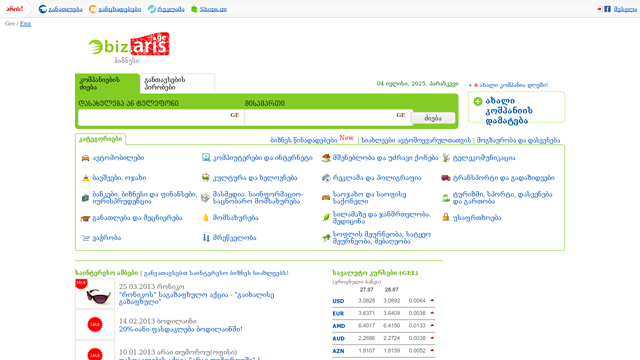The image size is (640, 360).
Task: Click the satellite icon for ტელეკომუნიკაცია
Action: tap(446, 158)
